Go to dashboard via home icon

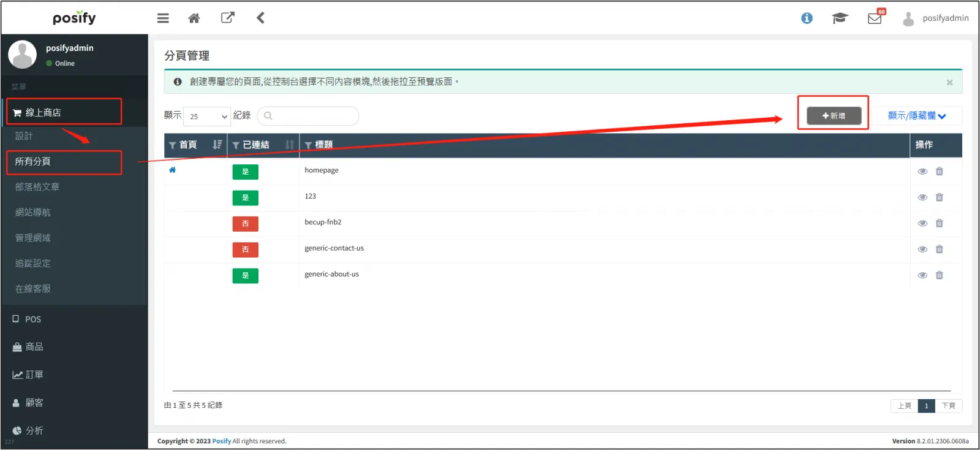(194, 18)
